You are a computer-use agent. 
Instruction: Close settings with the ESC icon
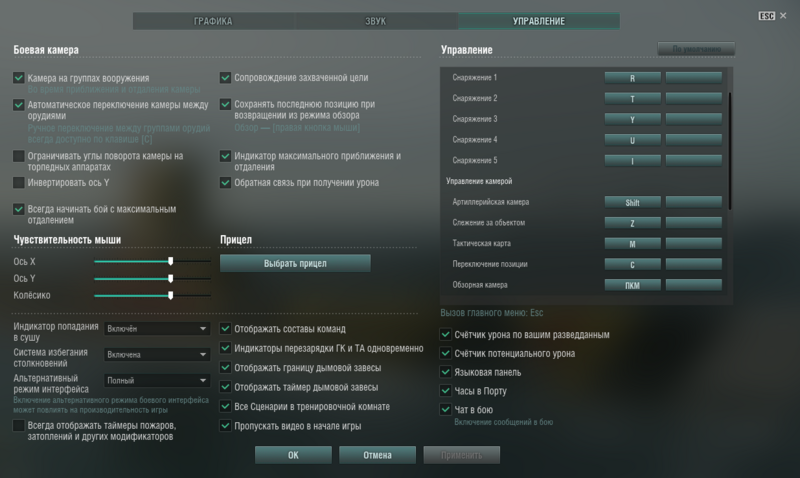pos(767,15)
